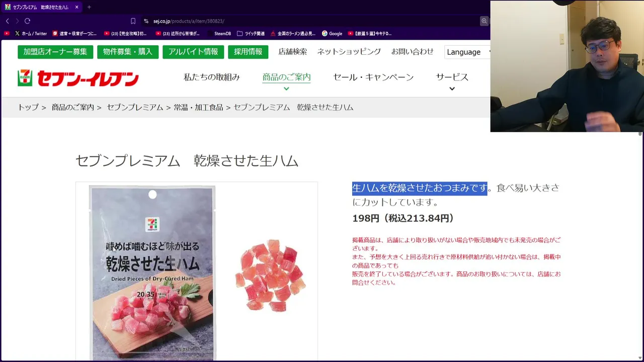Image resolution: width=644 pixels, height=362 pixels.
Task: Click the 採用情報 green button
Action: [248, 52]
